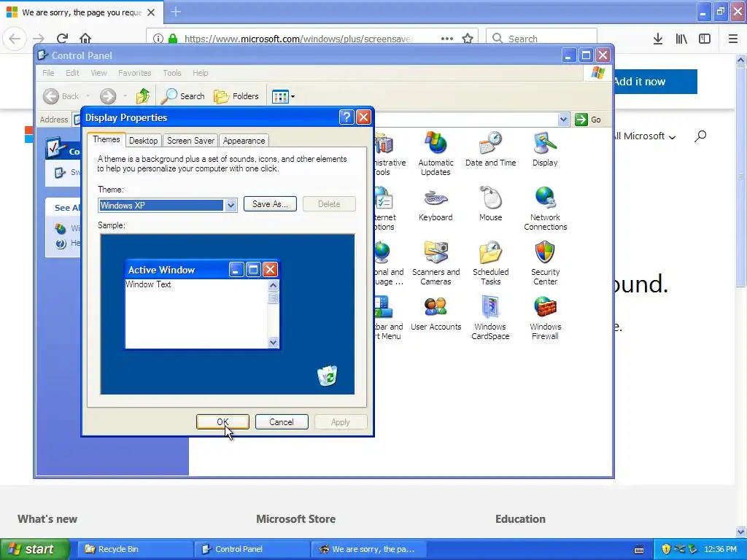Show site information icon in URL bar
The image size is (747, 560).
point(158,39)
